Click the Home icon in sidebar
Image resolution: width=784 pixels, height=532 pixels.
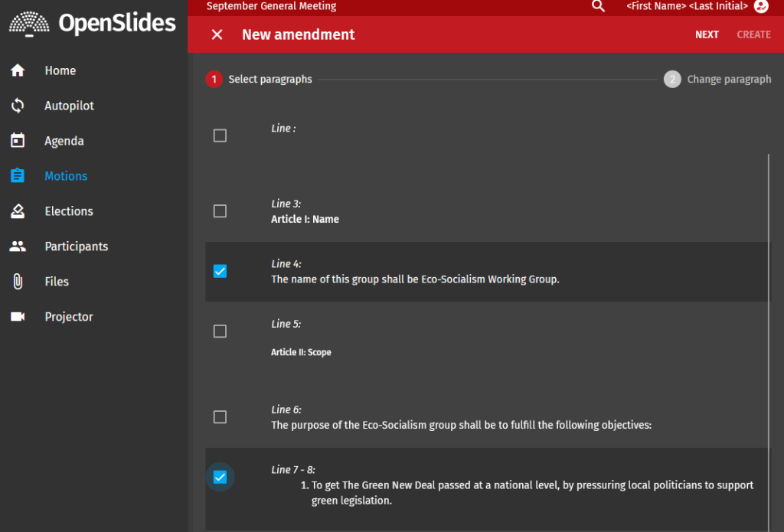click(18, 70)
